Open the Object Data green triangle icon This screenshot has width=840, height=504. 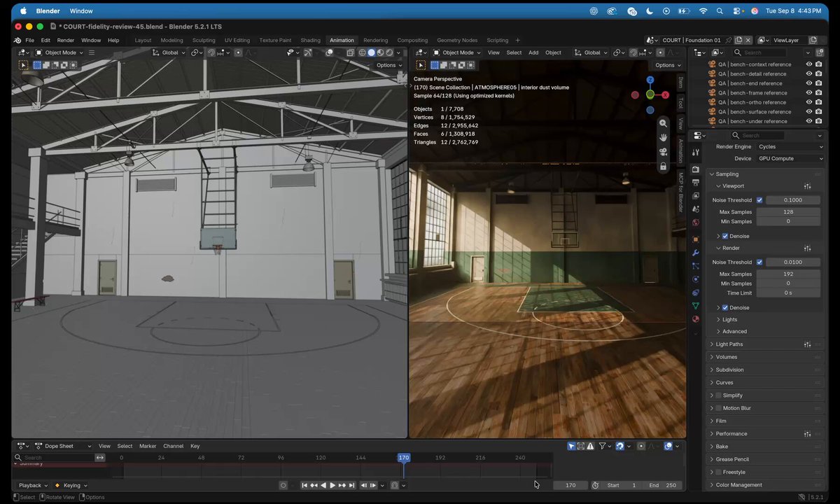point(696,306)
